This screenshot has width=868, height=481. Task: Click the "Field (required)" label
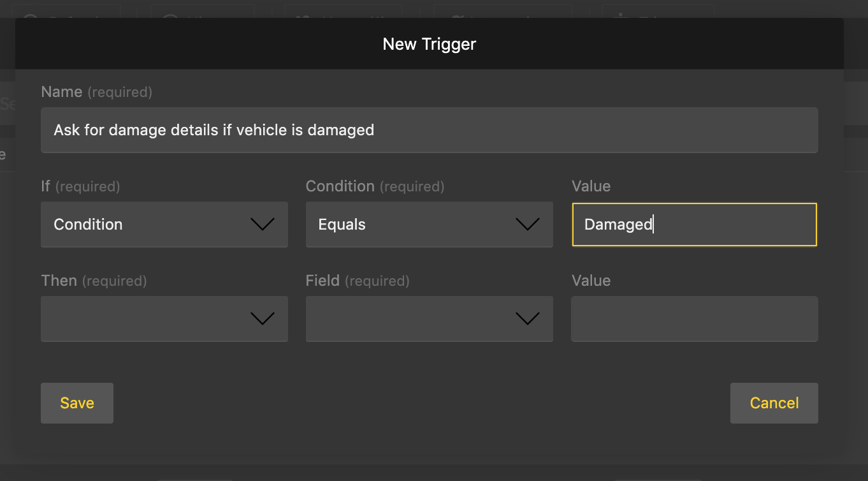point(357,281)
